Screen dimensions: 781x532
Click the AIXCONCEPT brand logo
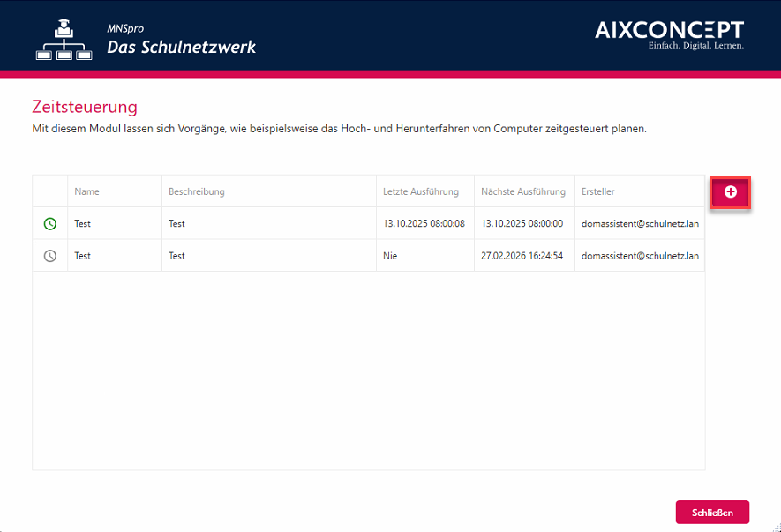pyautogui.click(x=669, y=34)
